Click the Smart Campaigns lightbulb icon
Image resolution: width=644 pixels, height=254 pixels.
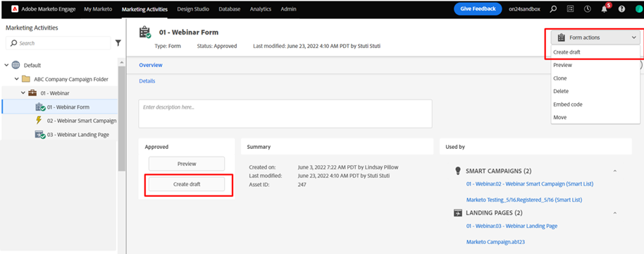(458, 171)
